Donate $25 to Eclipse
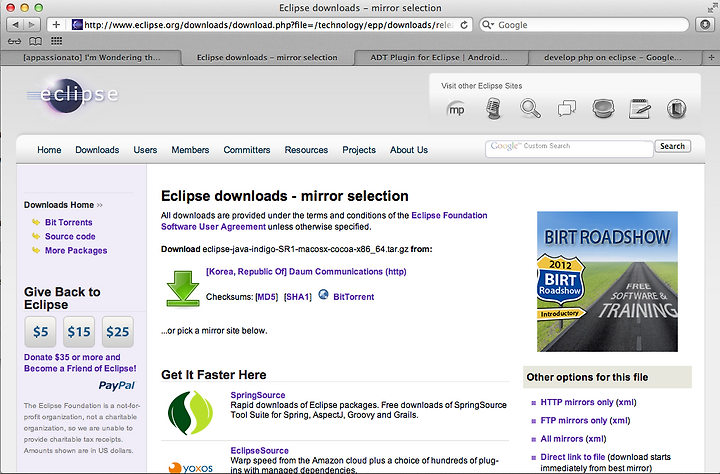Image resolution: width=720 pixels, height=474 pixels. point(118,332)
